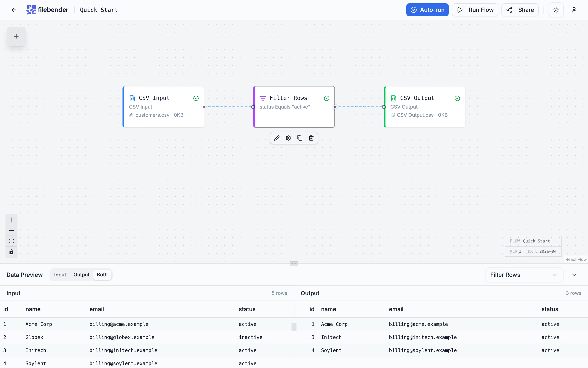Viewport: 588px width, 368px height.
Task: Click the Filter Rows output handle
Action: point(335,107)
